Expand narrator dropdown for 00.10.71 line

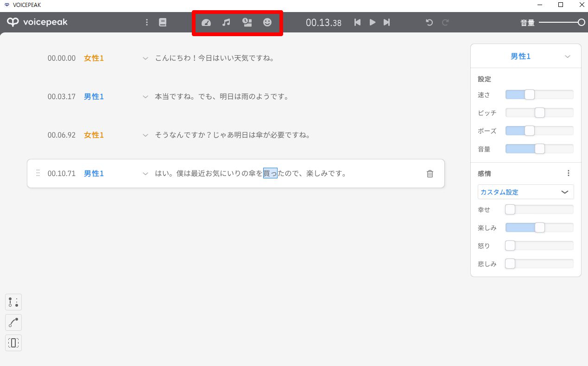point(145,174)
